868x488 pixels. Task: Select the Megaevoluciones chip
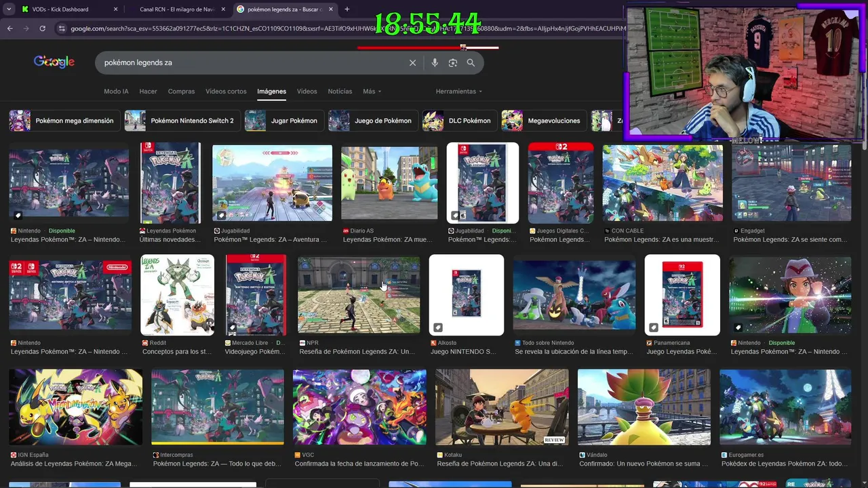click(x=543, y=121)
